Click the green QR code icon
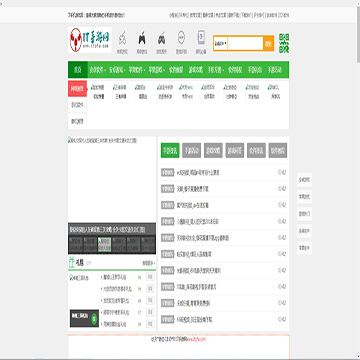 point(284,43)
